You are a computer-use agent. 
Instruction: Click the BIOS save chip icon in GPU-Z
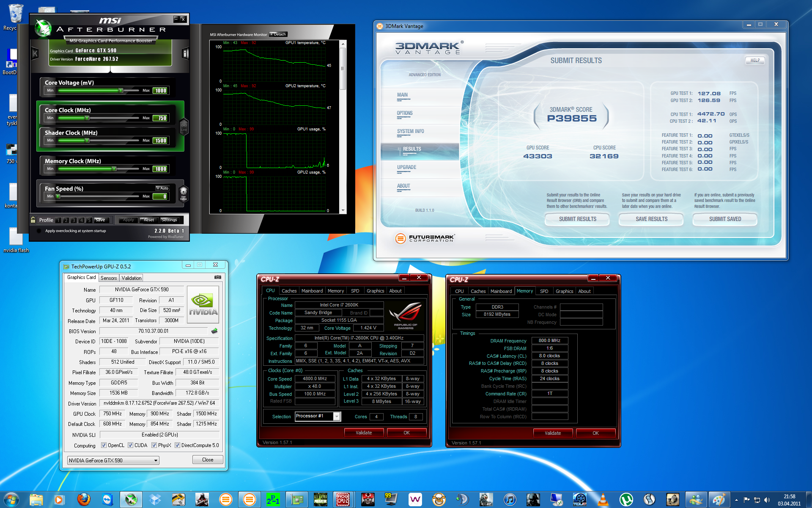pyautogui.click(x=214, y=331)
